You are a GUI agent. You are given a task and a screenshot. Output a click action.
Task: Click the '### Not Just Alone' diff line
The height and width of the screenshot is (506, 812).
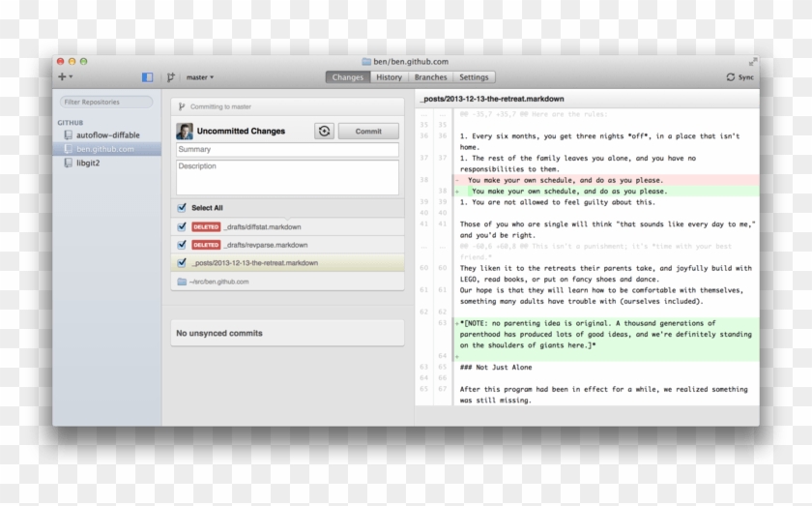click(496, 367)
